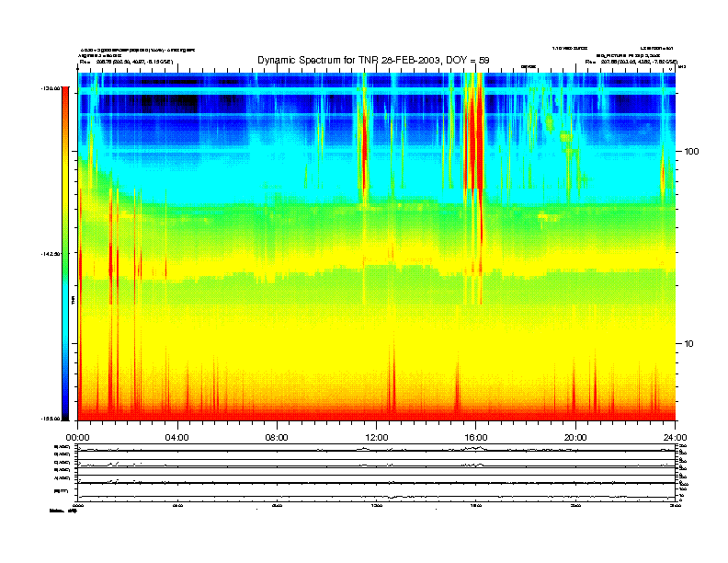Click the 20:00 time axis label

point(575,437)
